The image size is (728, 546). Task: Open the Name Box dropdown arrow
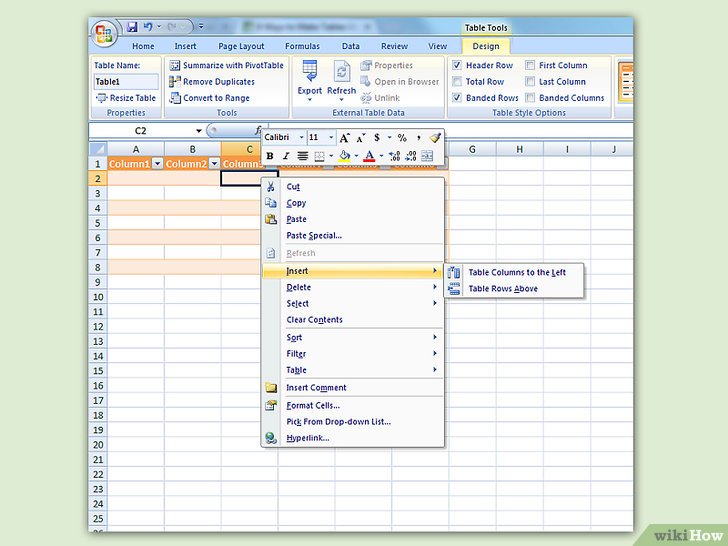(199, 131)
